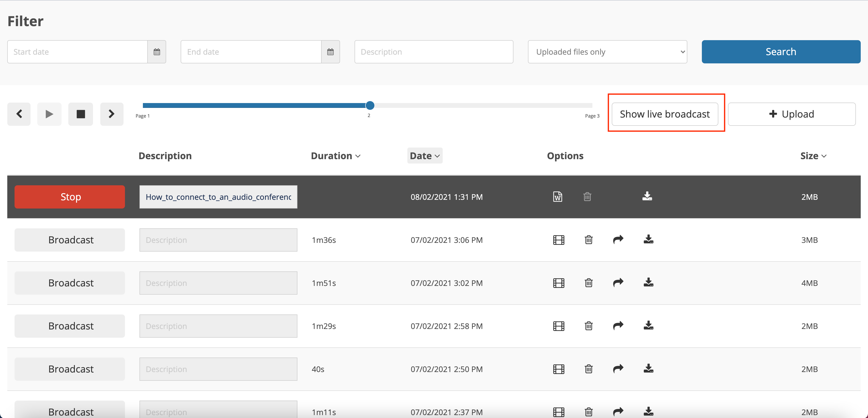Share the 1m51s recording via arrow icon

tap(618, 283)
